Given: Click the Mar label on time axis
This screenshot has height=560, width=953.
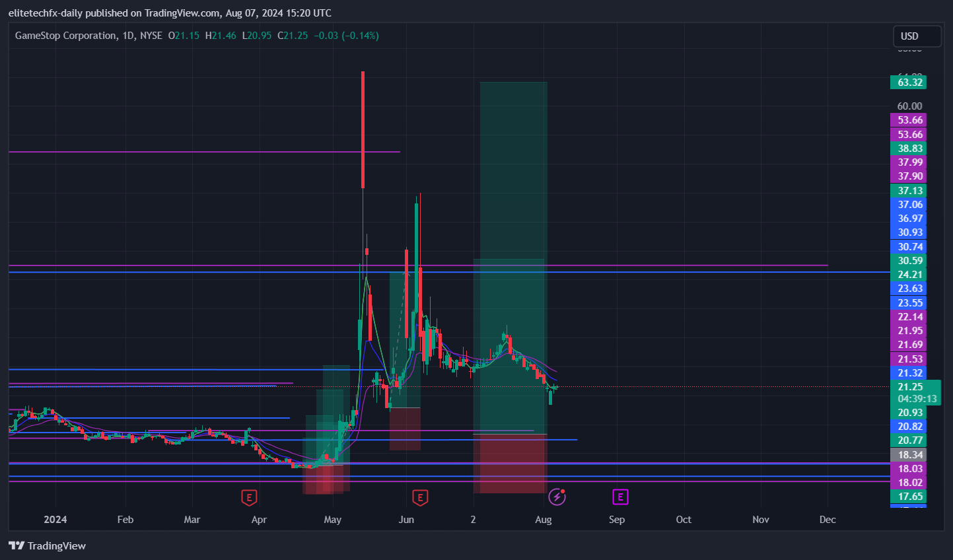Looking at the screenshot, I should coord(192,520).
